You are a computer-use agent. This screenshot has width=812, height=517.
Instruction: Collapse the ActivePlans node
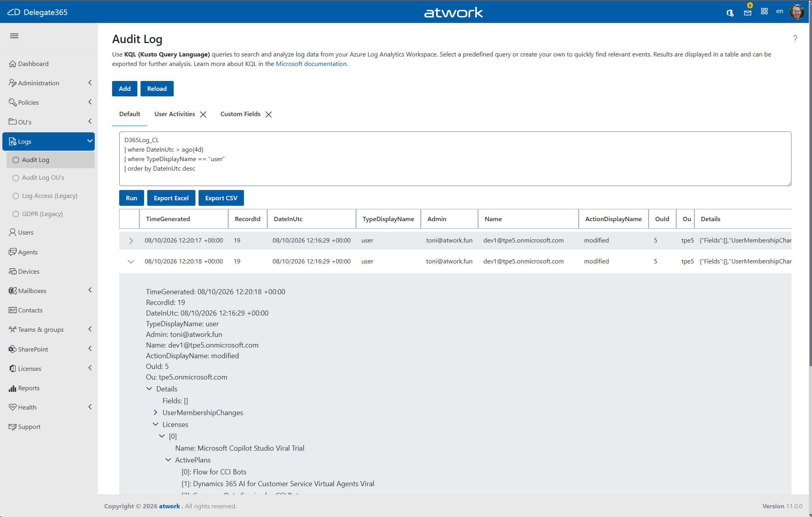coord(168,460)
